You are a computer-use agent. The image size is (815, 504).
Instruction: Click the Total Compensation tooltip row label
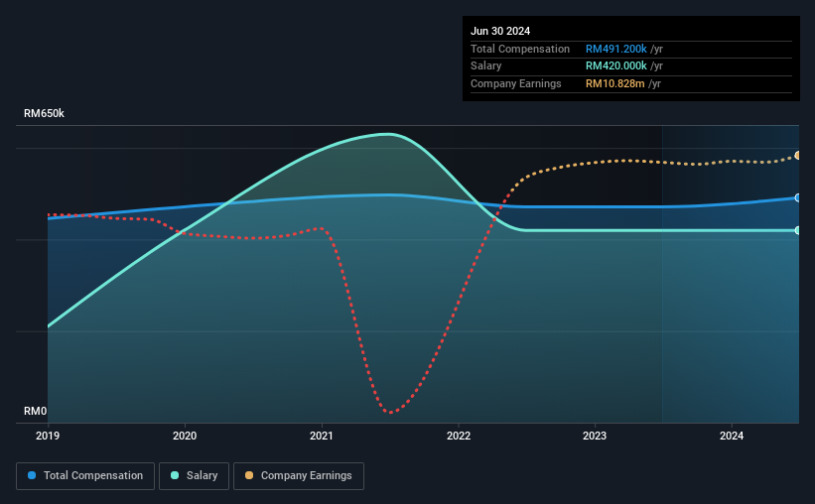tap(520, 49)
